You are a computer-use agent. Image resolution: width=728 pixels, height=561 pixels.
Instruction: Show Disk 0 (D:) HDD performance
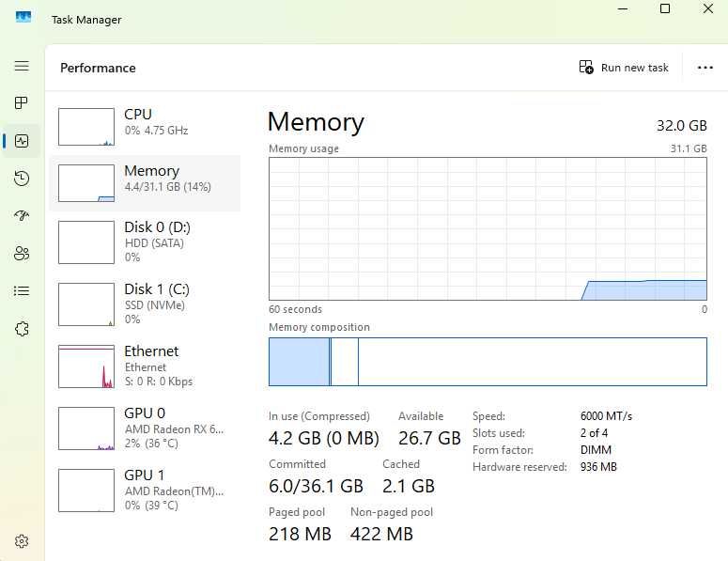[146, 242]
